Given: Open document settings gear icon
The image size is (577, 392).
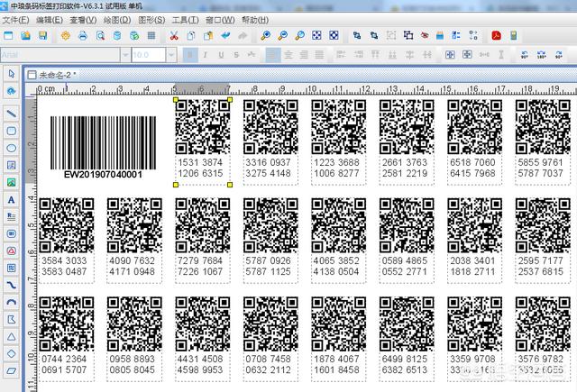Looking at the screenshot, I should pos(66,36).
